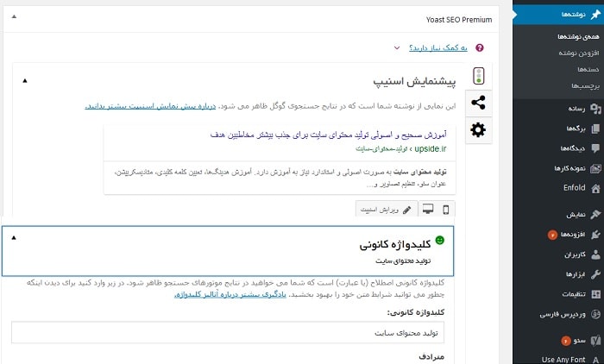Image resolution: width=604 pixels, height=364 pixels.
Task: Click the Yoast icon next to سئو
Action: click(x=595, y=341)
